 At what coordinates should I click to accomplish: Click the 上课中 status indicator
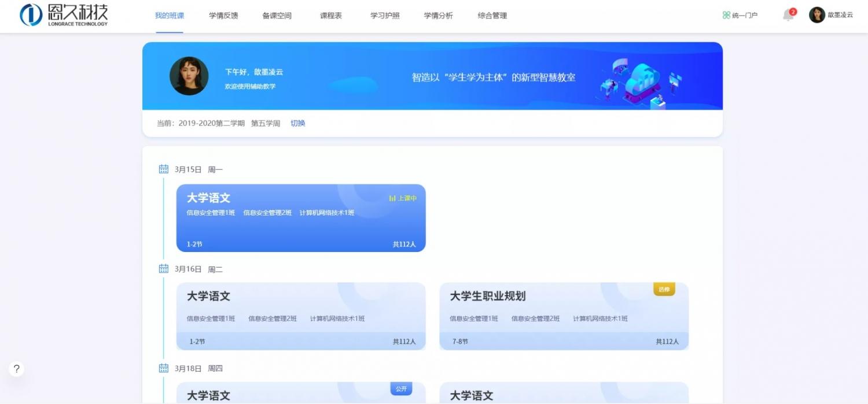click(403, 198)
